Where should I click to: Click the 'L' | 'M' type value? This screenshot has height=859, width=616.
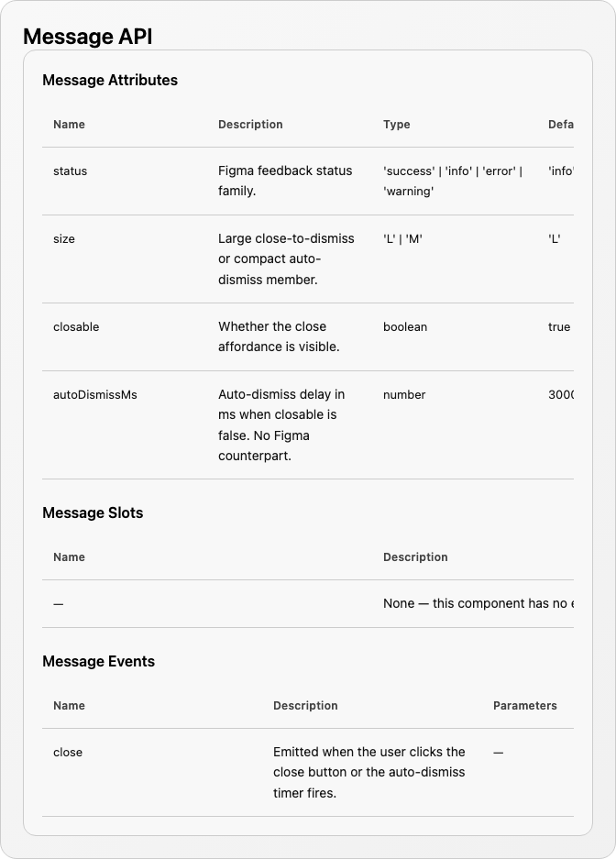402,239
